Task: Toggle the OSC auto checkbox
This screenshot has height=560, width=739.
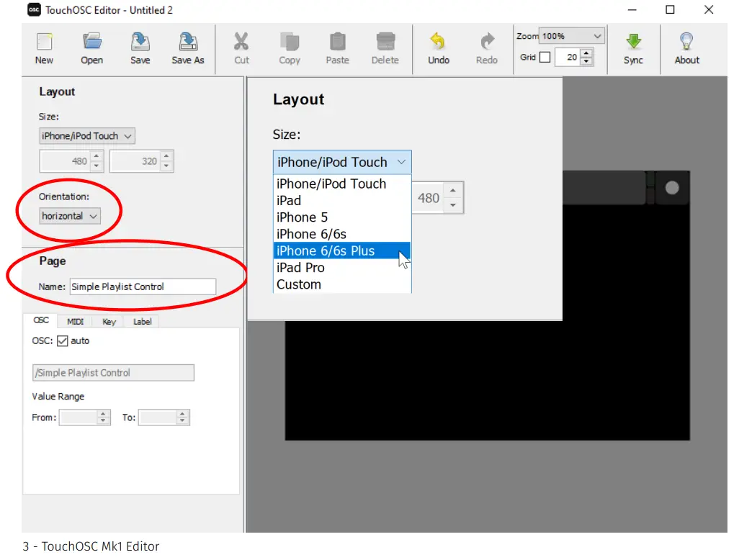Action: click(x=62, y=340)
